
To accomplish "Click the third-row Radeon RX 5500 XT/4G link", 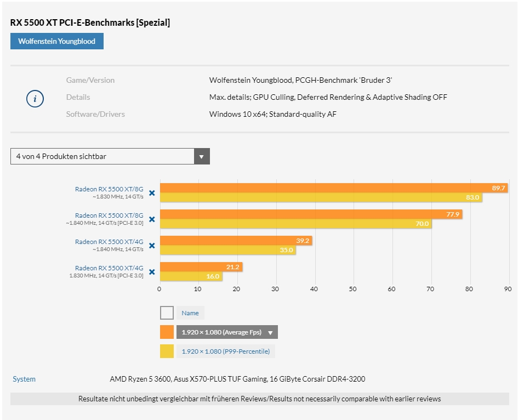I will click(109, 242).
